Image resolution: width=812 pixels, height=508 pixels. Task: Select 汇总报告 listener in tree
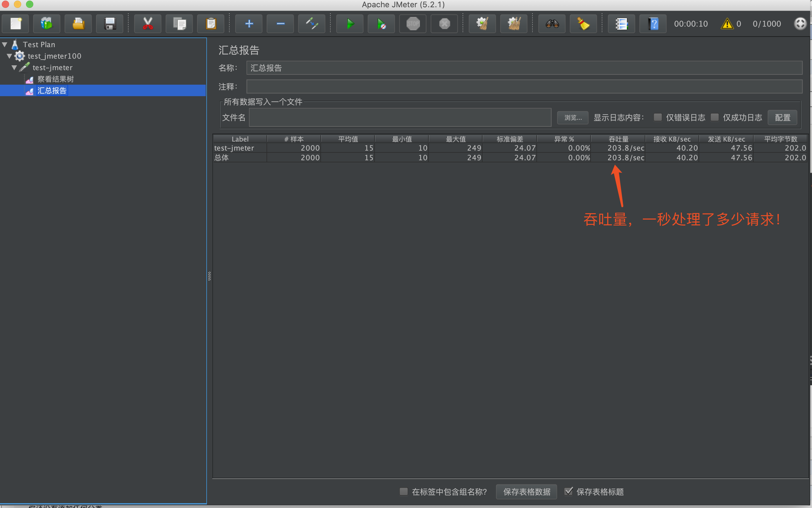click(x=52, y=90)
